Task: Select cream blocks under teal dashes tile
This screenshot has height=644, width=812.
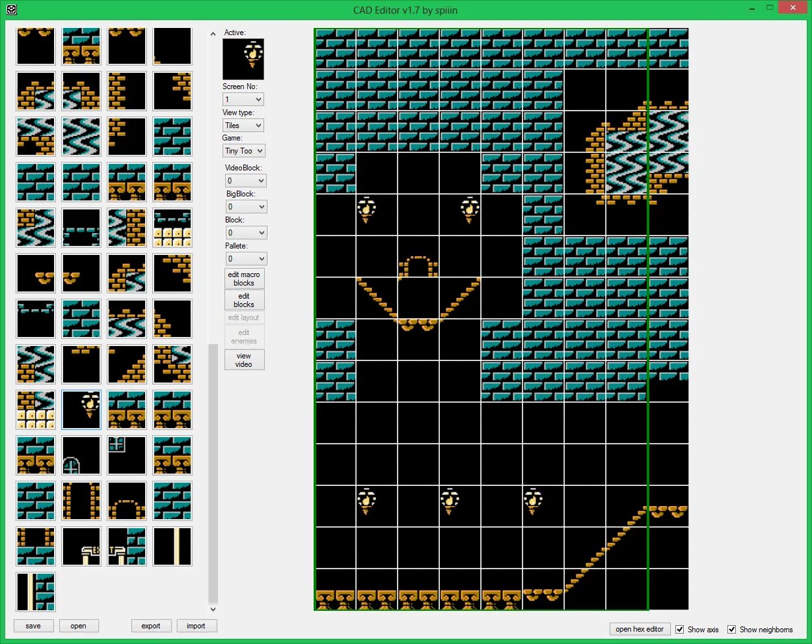Action: (172, 228)
